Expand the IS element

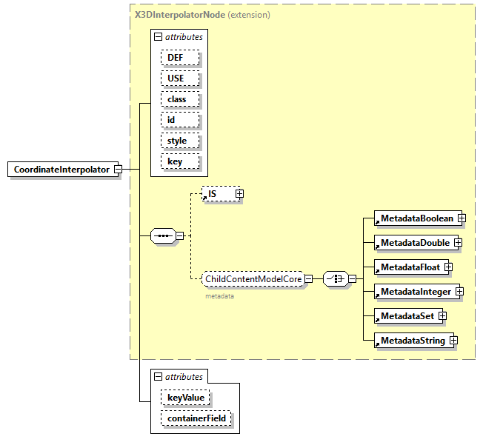pos(239,194)
